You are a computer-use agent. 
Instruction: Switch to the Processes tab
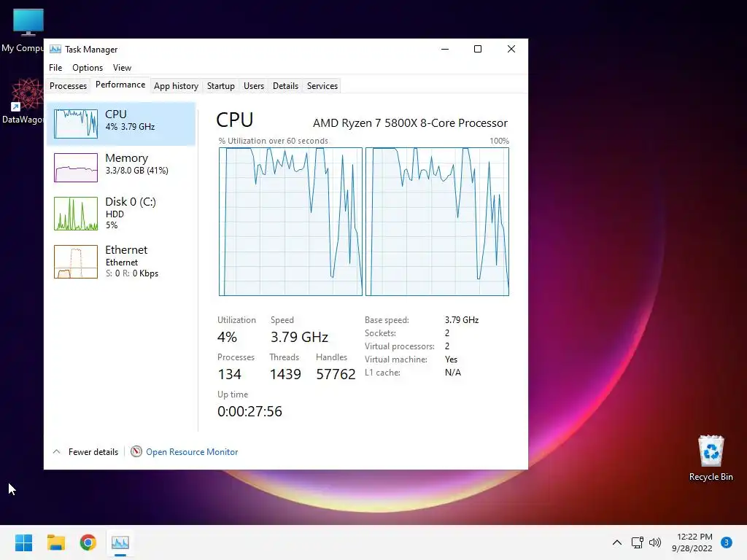point(68,86)
